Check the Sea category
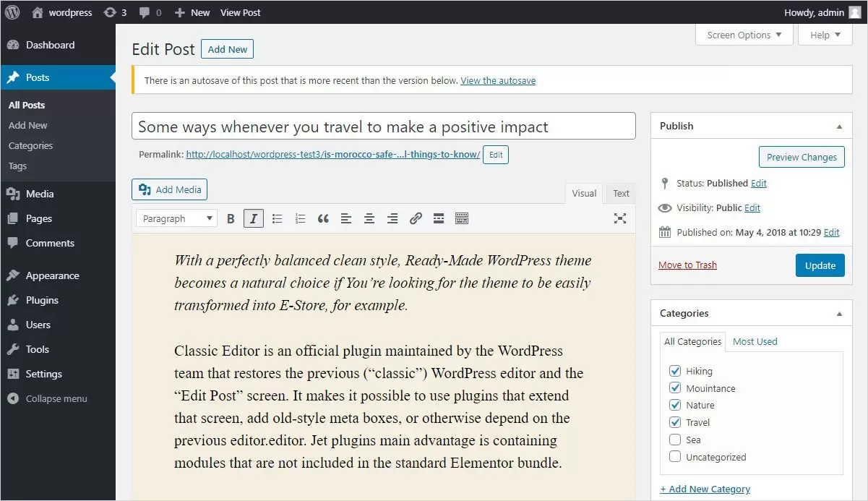The image size is (868, 501). point(675,440)
